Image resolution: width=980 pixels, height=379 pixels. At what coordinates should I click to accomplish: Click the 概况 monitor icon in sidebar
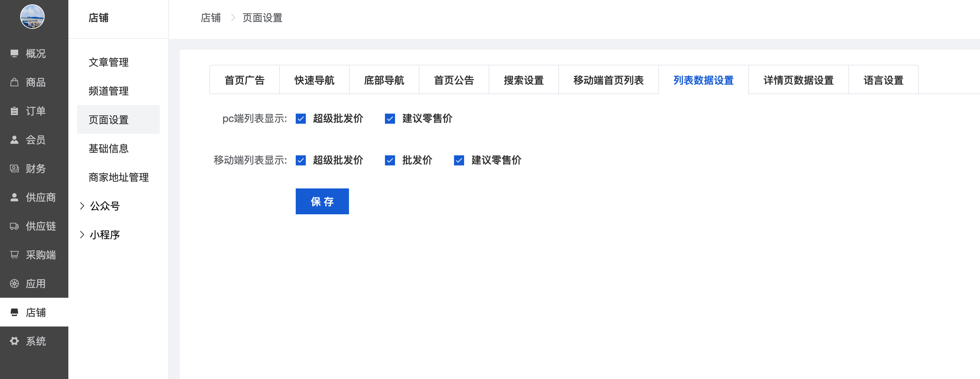click(x=14, y=54)
